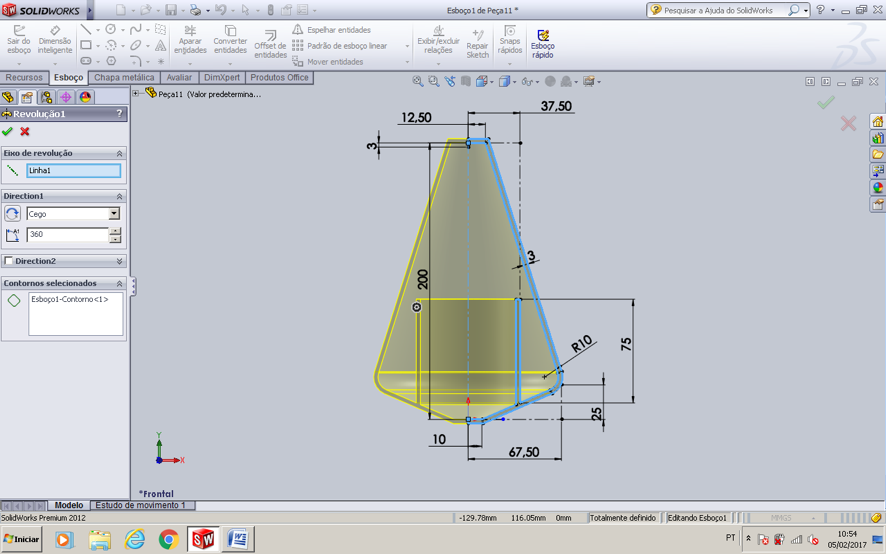Click the Iniciar start button
This screenshot has height=554, width=886.
[x=22, y=539]
